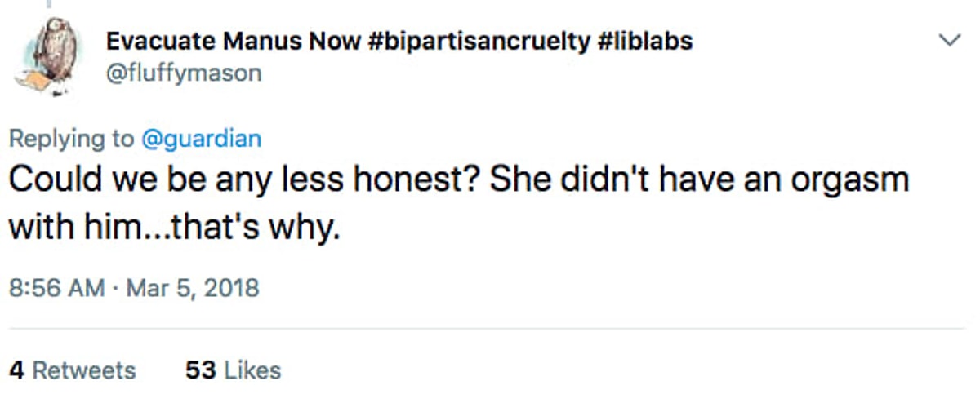Screen dimensions: 980x403
Task: Click the 8:56 AM timestamp
Action: point(57,288)
